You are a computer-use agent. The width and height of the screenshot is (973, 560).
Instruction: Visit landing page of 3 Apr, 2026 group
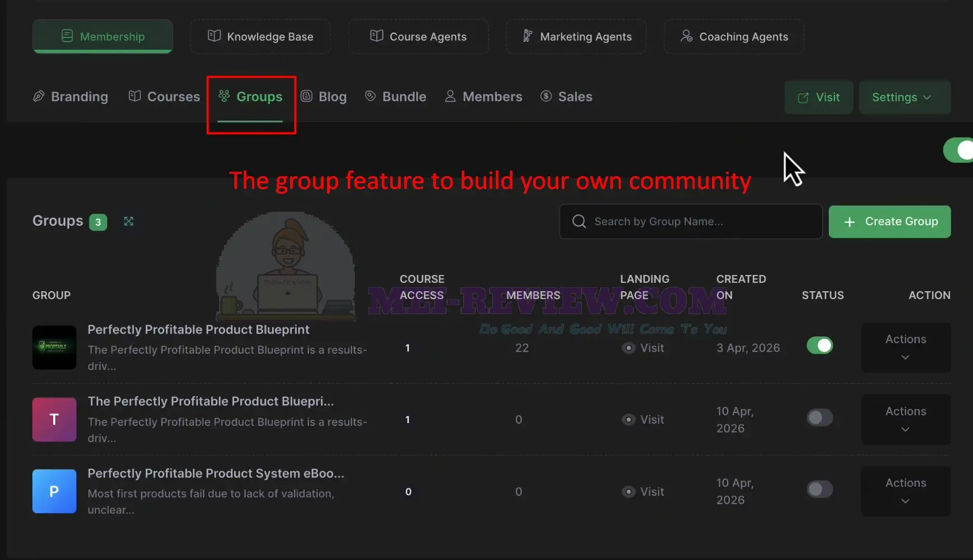[643, 348]
